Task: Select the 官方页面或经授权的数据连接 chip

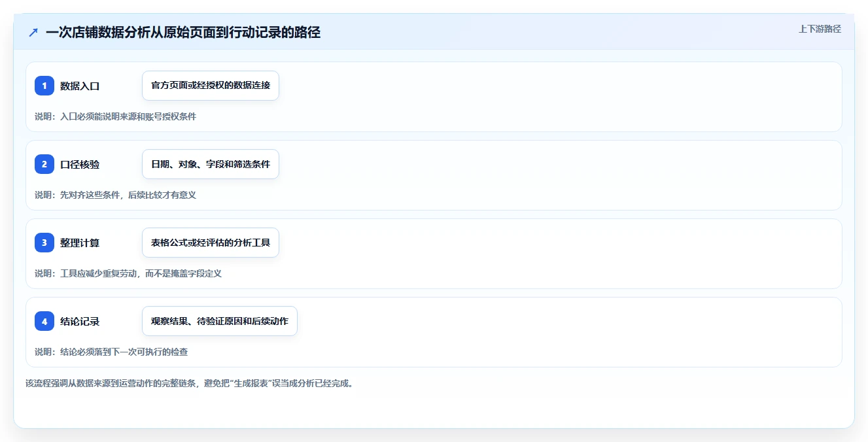Action: coord(211,86)
